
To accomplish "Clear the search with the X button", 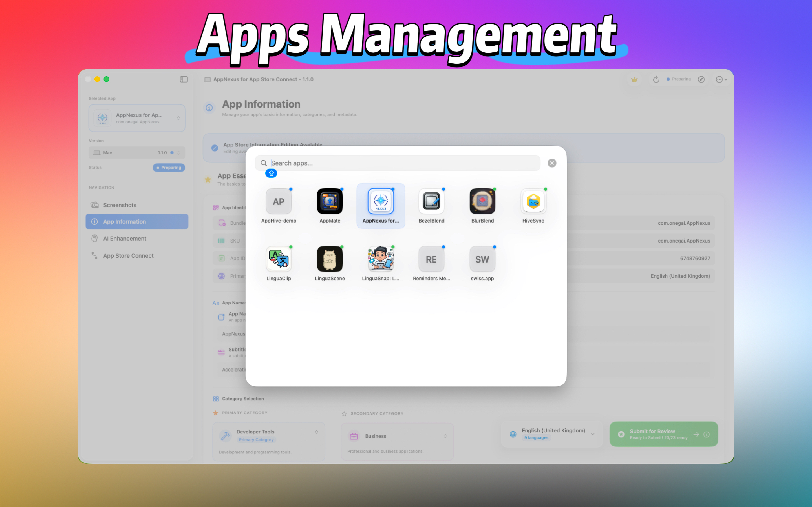I will click(x=552, y=163).
